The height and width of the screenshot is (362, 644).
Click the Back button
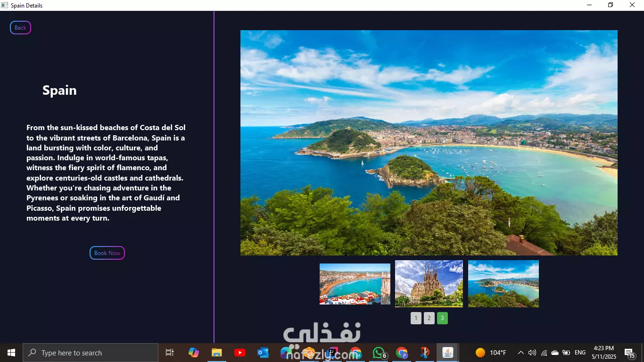tap(20, 28)
